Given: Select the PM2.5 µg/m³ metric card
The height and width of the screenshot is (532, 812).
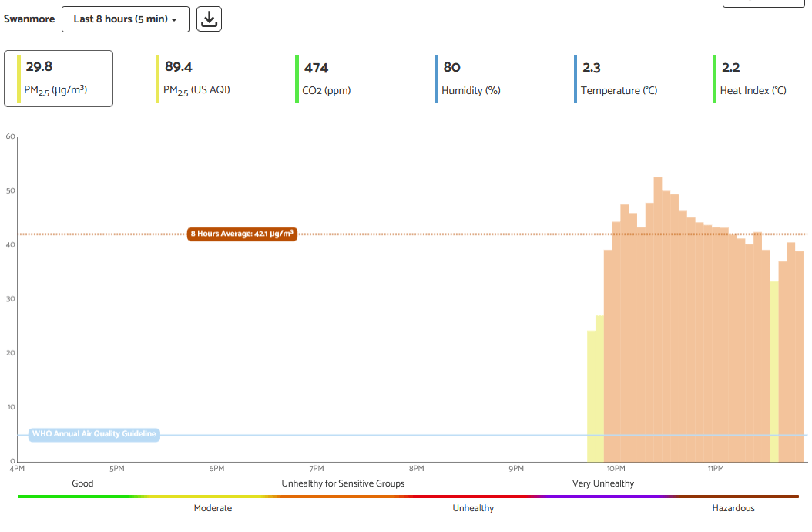Looking at the screenshot, I should coord(58,78).
